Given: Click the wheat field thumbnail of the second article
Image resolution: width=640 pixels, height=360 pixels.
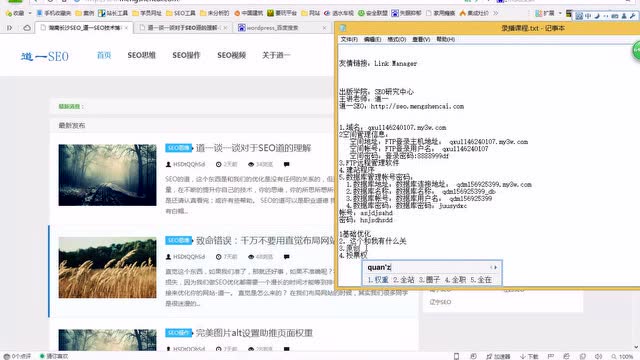Looking at the screenshot, I should click(x=107, y=267).
